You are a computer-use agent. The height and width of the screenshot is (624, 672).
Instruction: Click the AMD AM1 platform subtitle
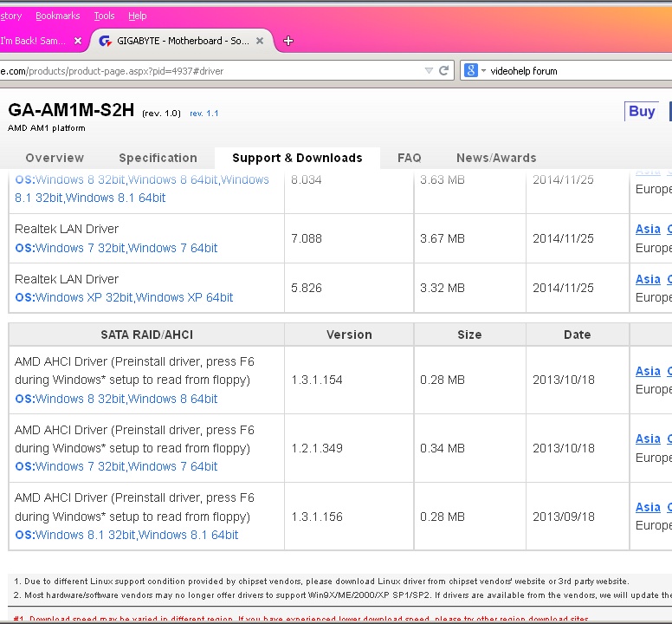coord(46,127)
